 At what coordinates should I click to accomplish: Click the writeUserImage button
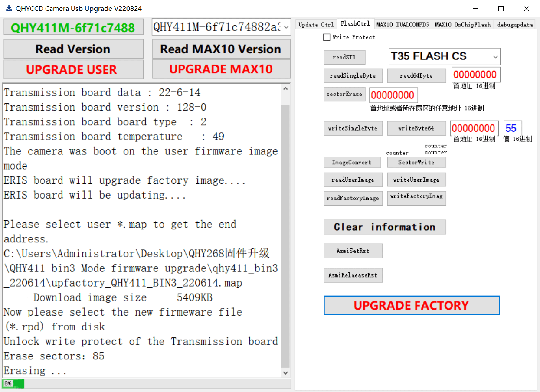(x=416, y=180)
